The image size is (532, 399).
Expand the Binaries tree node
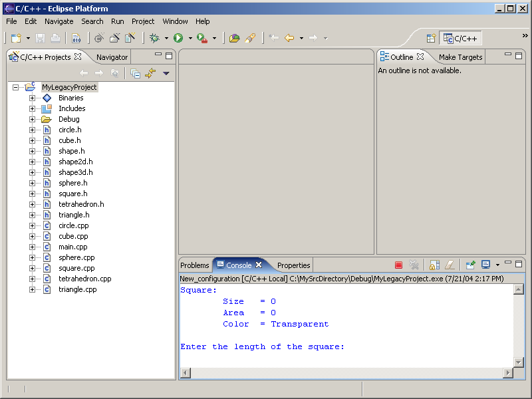32,98
